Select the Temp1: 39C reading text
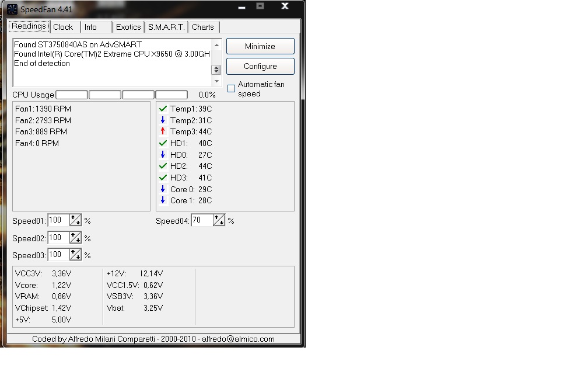 coord(191,109)
